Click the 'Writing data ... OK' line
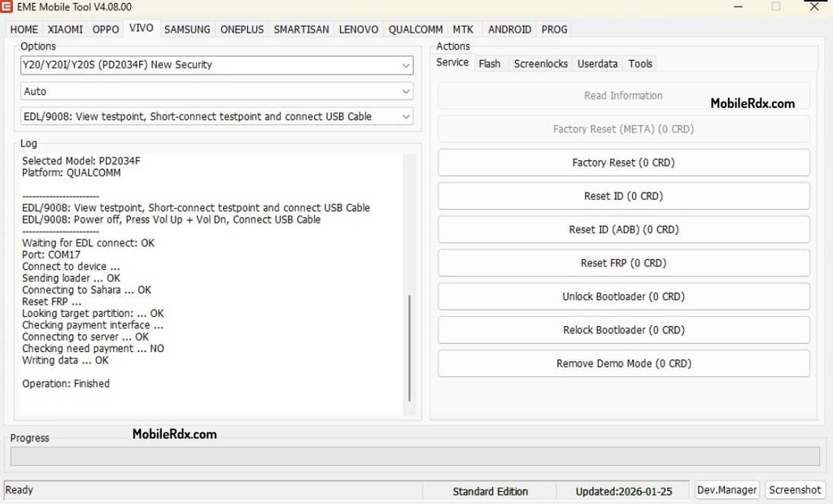The width and height of the screenshot is (833, 504). (x=65, y=360)
